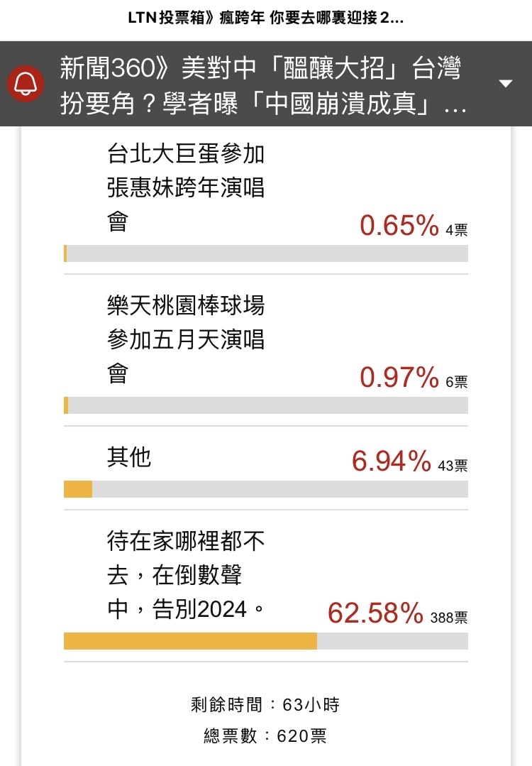Click the 43票 vote count

tap(453, 466)
